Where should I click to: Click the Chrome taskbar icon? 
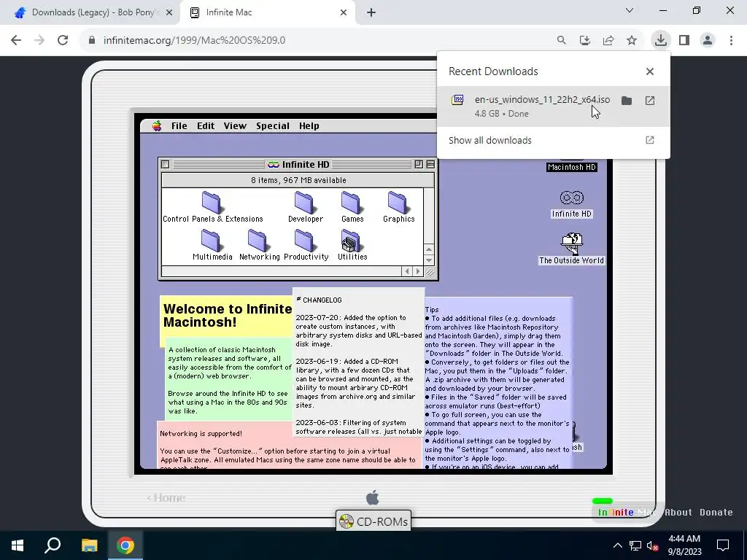coord(125,545)
